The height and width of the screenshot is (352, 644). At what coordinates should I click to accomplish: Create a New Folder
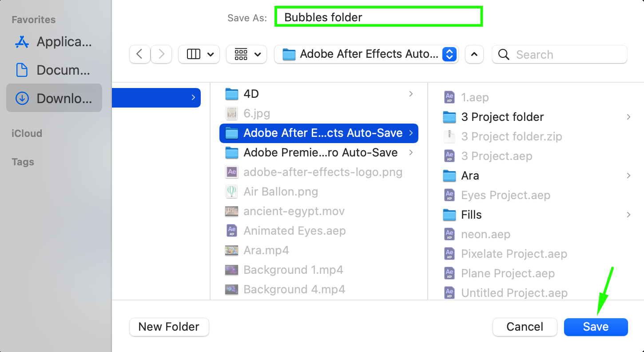coord(169,327)
